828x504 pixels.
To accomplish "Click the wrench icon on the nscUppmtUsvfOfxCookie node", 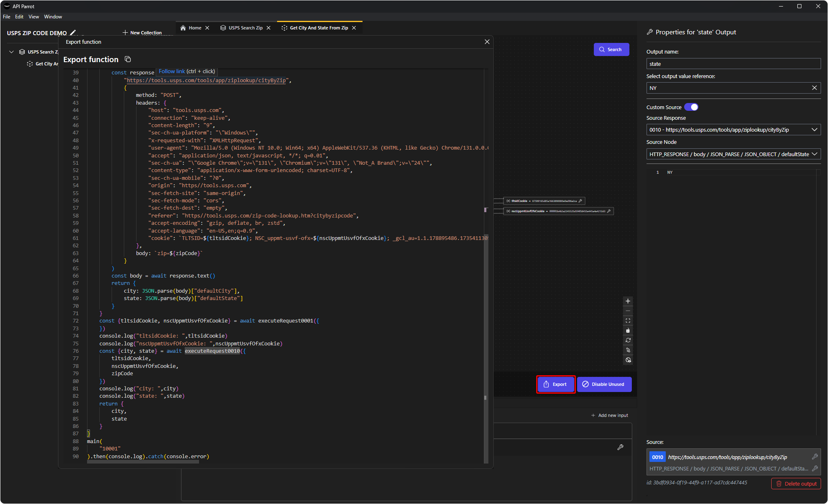I will [609, 211].
